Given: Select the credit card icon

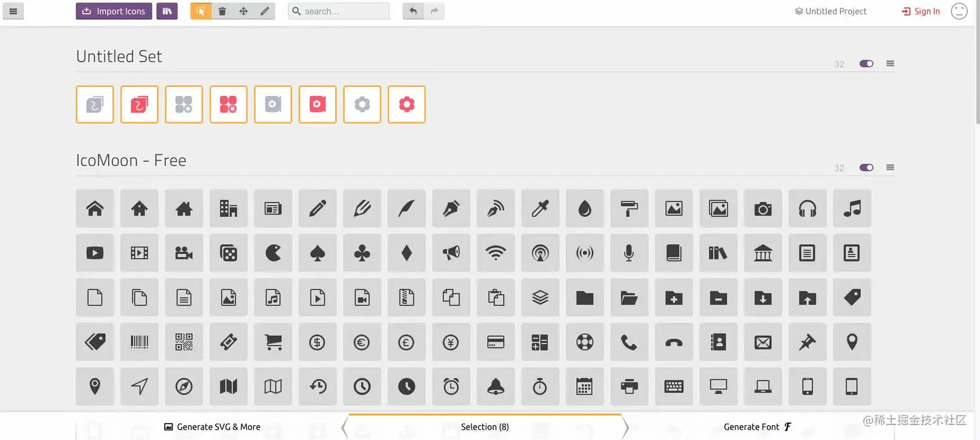Looking at the screenshot, I should (496, 342).
